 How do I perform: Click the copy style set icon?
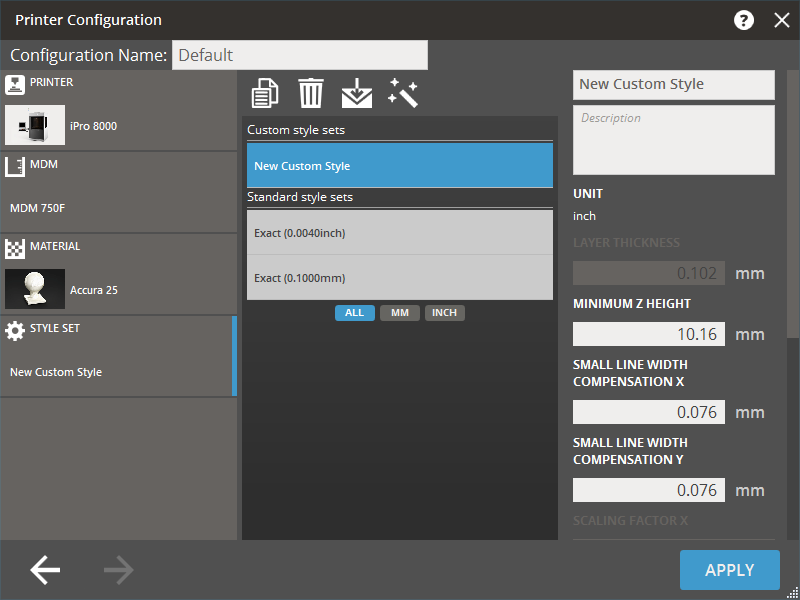coord(265,93)
